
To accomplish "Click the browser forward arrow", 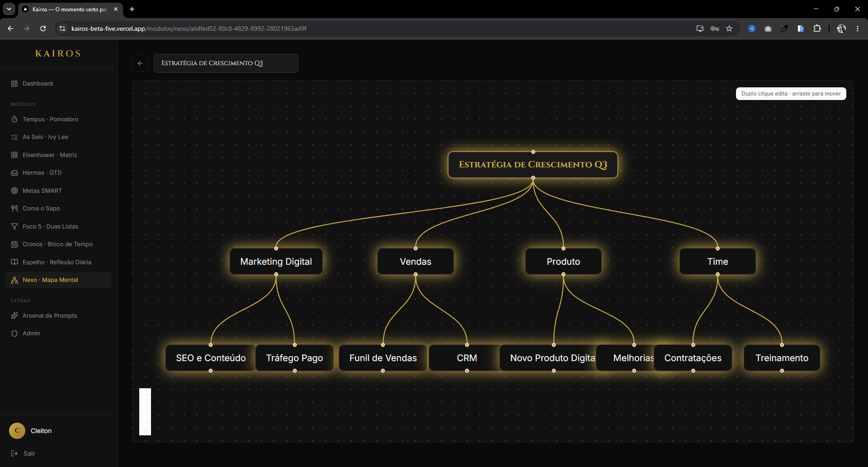I will pos(27,29).
